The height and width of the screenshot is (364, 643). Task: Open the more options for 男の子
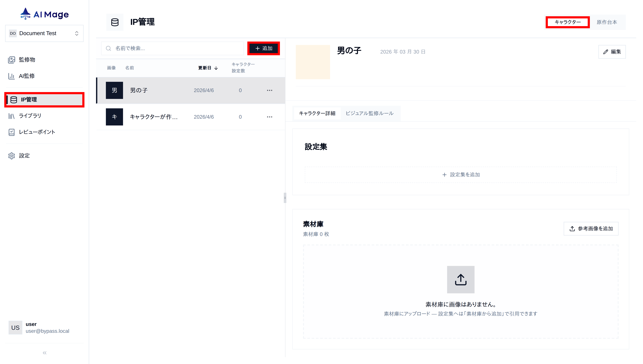click(269, 90)
